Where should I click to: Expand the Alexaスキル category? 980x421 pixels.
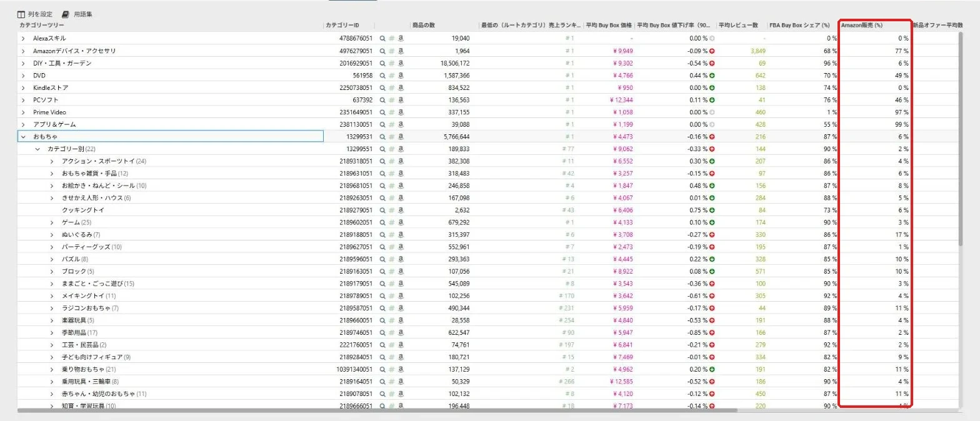23,38
